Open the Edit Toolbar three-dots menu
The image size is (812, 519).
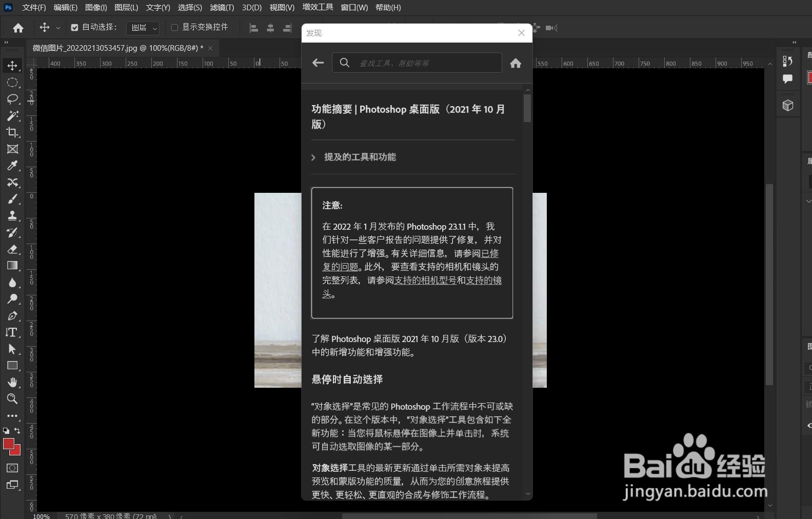coord(12,416)
